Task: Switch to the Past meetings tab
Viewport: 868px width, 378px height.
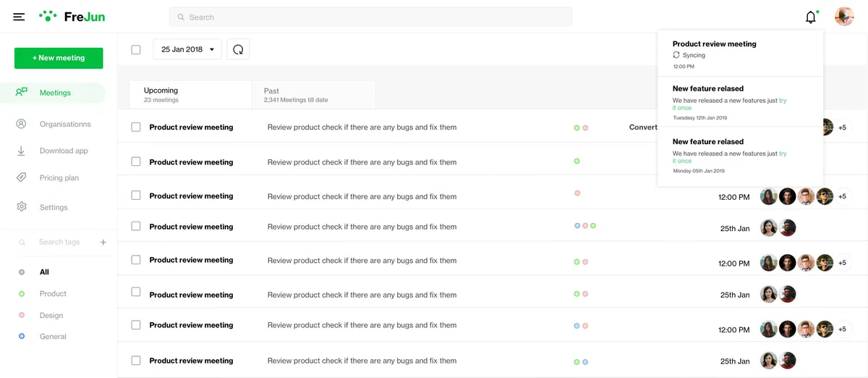Action: (x=312, y=95)
